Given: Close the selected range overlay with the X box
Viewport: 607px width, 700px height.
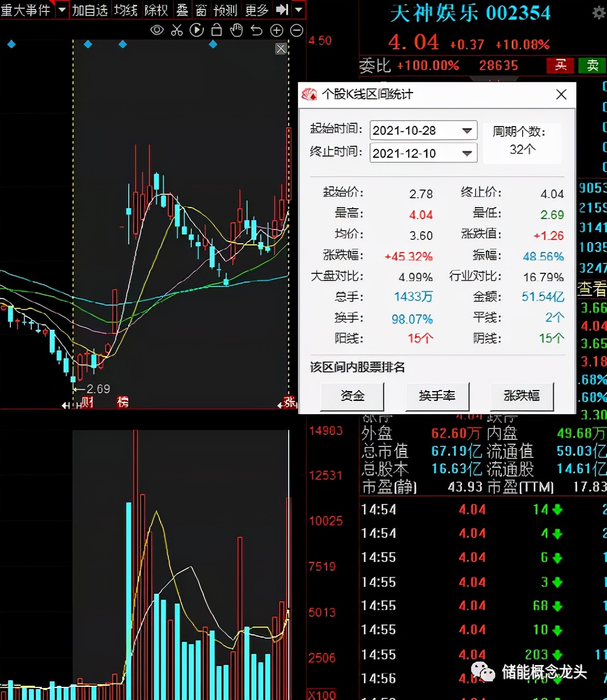Looking at the screenshot, I should point(281,49).
